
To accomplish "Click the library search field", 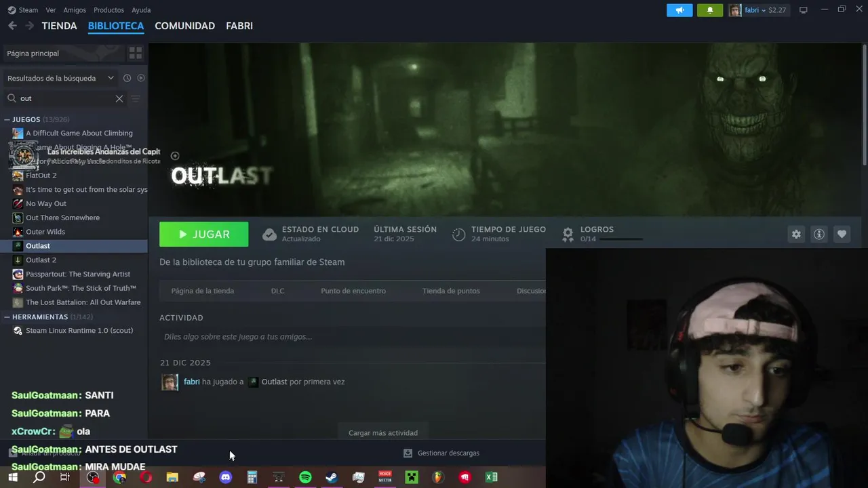I will pos(64,98).
